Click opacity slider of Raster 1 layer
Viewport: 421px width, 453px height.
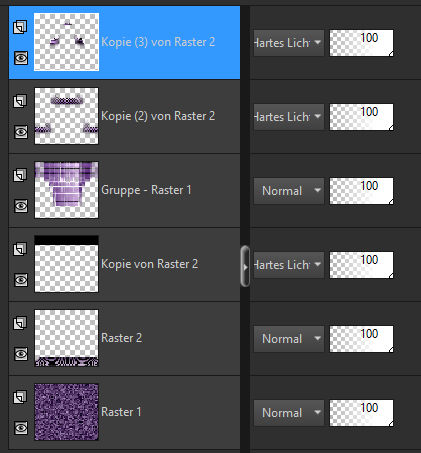(x=361, y=413)
